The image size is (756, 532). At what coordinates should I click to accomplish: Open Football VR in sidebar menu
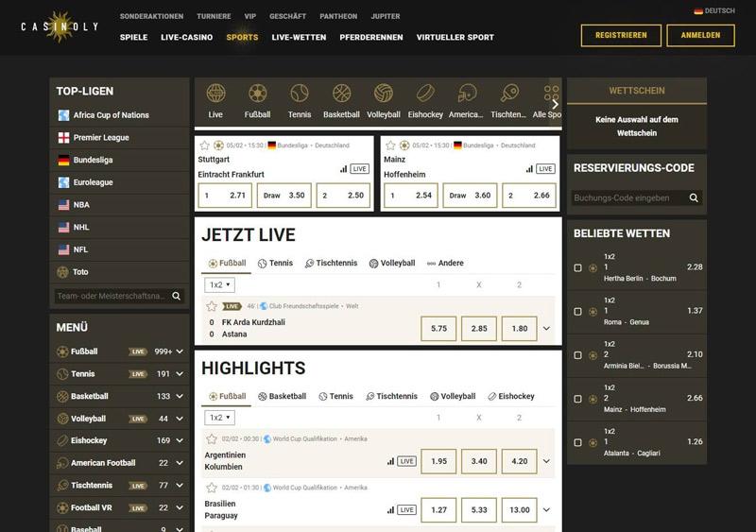(92, 507)
